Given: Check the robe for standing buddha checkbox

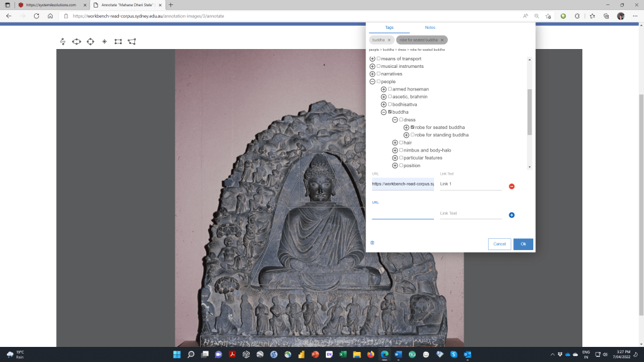Looking at the screenshot, I should 412,134.
